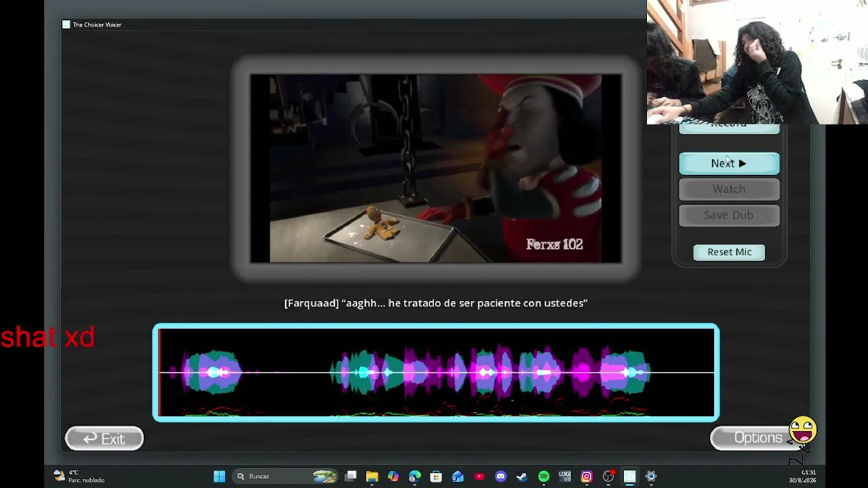This screenshot has width=868, height=488.
Task: Open Steam from the taskbar
Action: (x=522, y=476)
